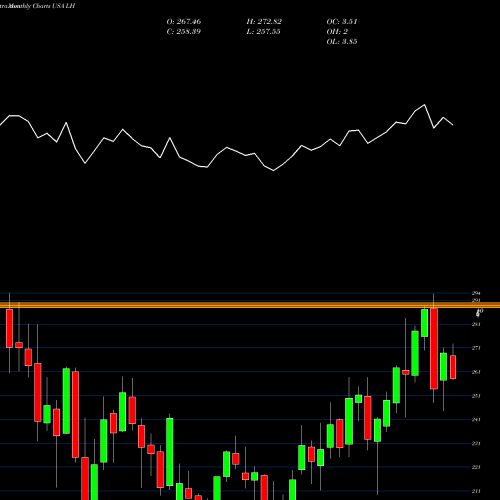This screenshot has width=500, height=500.
Task: Click the close value 'C: 258.39'
Action: pyautogui.click(x=184, y=32)
